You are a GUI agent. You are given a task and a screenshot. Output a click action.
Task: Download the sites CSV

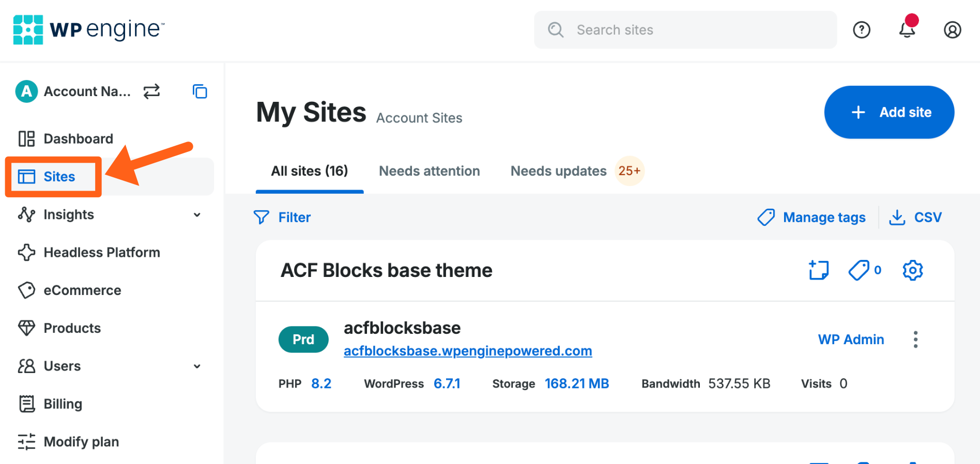915,218
